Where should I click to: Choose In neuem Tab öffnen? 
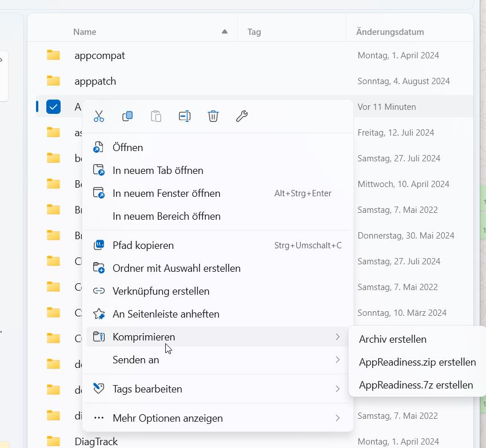[x=218, y=171]
